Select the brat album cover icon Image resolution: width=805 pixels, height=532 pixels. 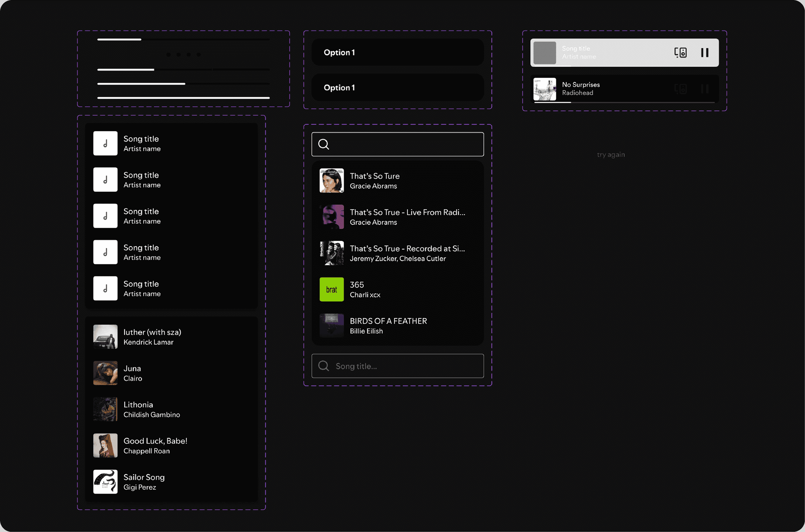[331, 289]
